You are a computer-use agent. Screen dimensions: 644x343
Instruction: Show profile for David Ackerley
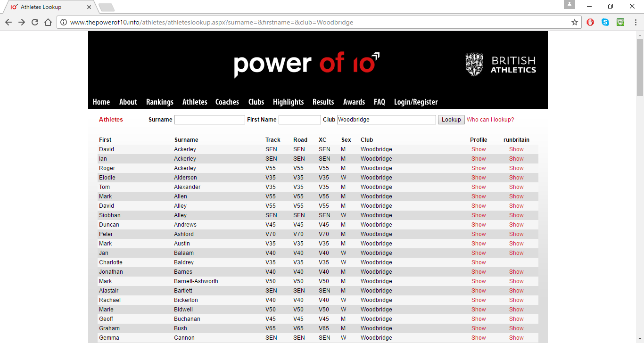[478, 149]
